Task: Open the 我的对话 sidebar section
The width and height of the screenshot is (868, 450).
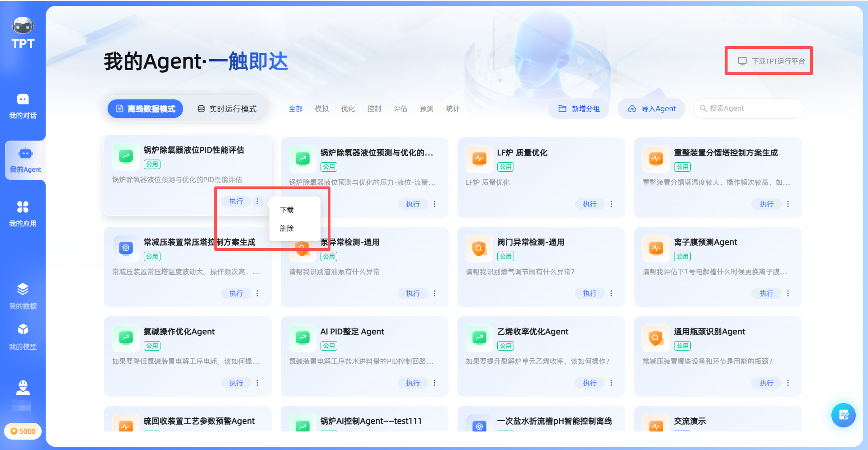Action: point(23,106)
